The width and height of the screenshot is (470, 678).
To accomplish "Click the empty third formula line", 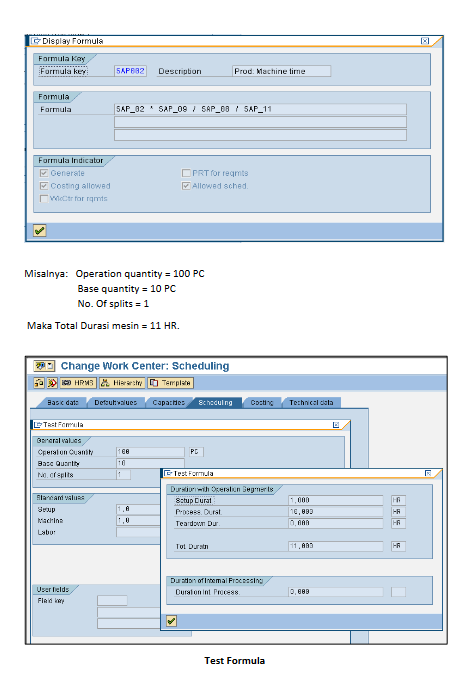I will click(x=260, y=135).
